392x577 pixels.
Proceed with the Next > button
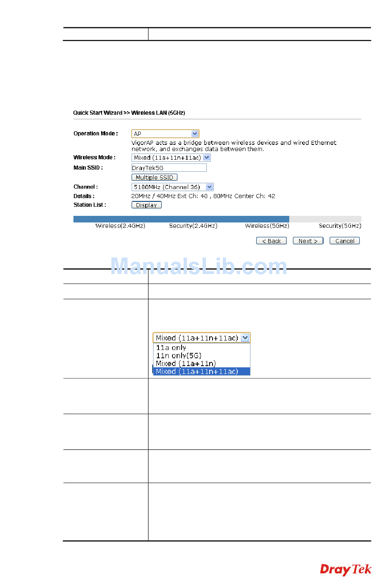308,241
